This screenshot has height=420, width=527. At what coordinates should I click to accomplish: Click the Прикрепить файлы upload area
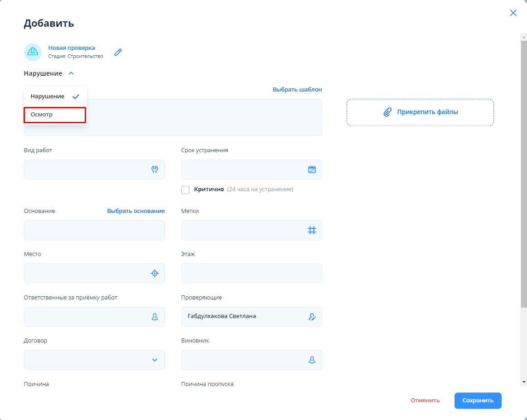tap(420, 112)
